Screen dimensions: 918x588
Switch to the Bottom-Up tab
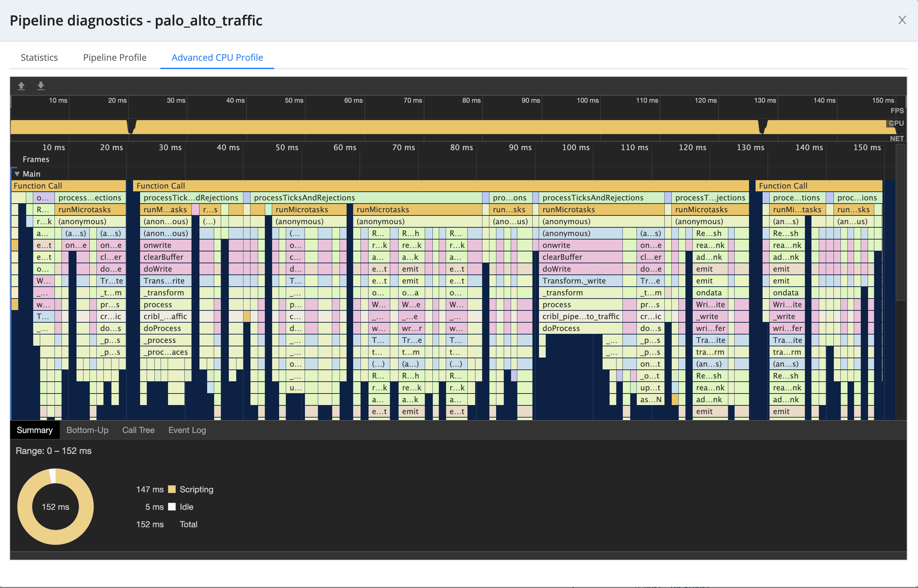(x=87, y=430)
